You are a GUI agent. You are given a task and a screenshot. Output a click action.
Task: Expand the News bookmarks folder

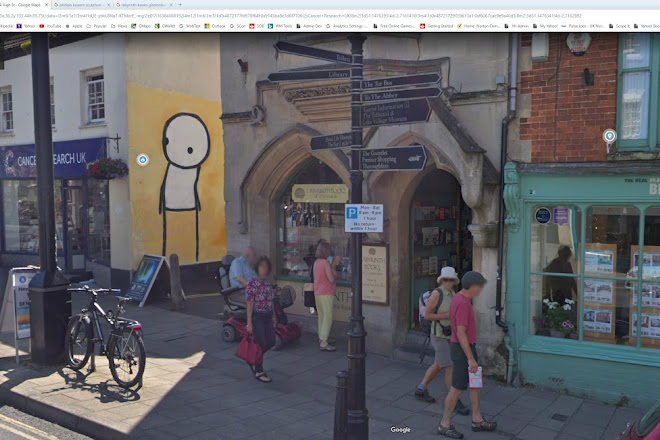(x=119, y=26)
